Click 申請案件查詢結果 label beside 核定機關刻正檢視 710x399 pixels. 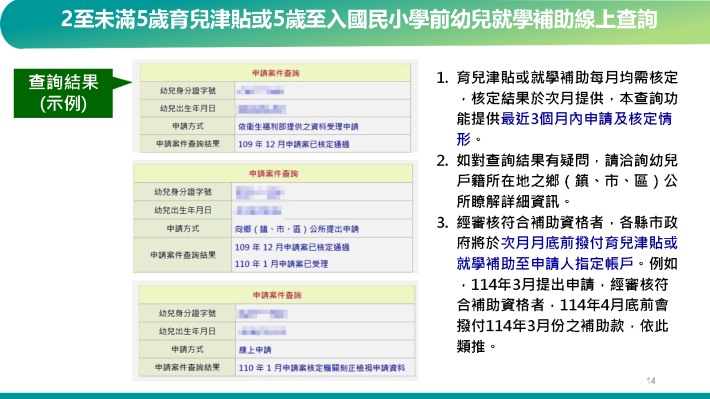pyautogui.click(x=187, y=367)
